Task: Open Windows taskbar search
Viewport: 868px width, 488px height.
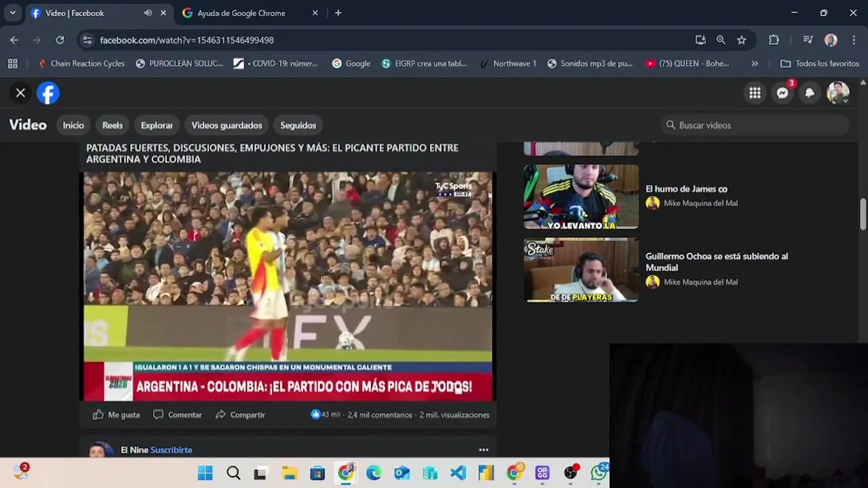Action: tap(233, 473)
